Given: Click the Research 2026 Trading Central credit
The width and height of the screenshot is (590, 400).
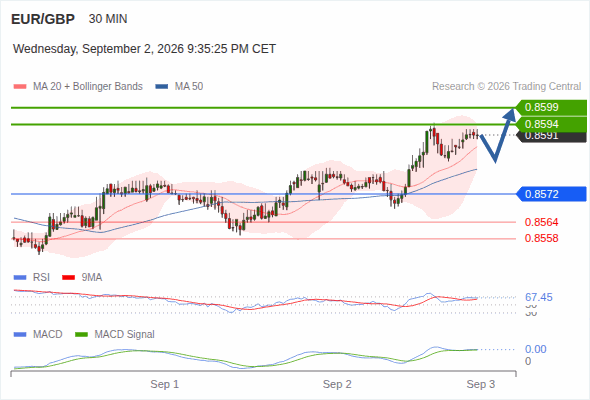Looking at the screenshot, I should coord(506,87).
